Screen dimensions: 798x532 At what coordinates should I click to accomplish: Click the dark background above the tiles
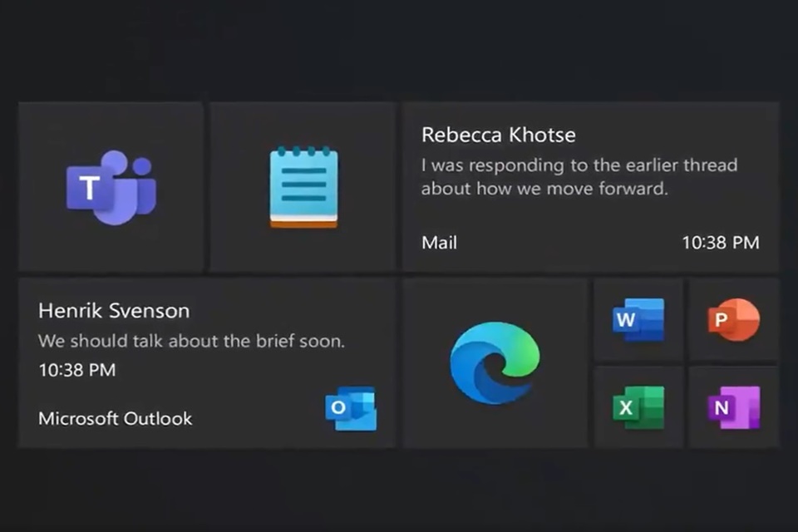(399, 50)
